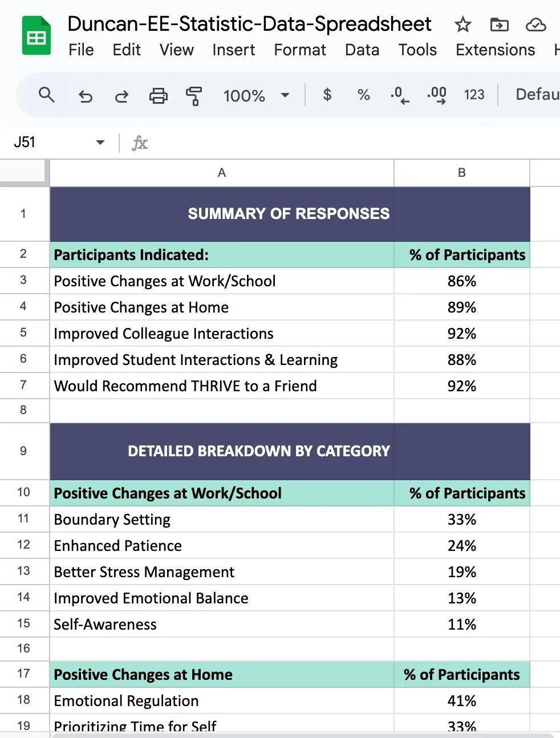Select the 19% cell
This screenshot has width=560, height=738.
pyautogui.click(x=462, y=572)
